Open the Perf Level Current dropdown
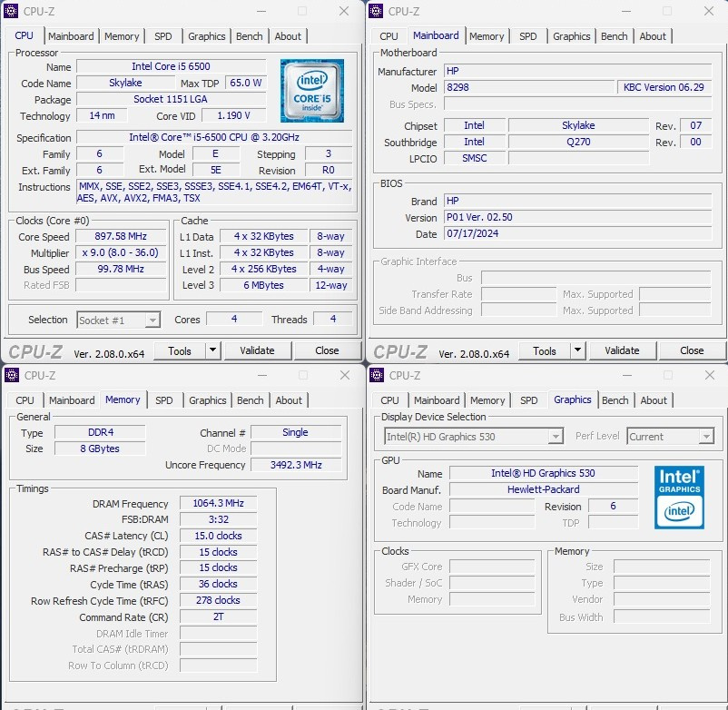 click(705, 437)
